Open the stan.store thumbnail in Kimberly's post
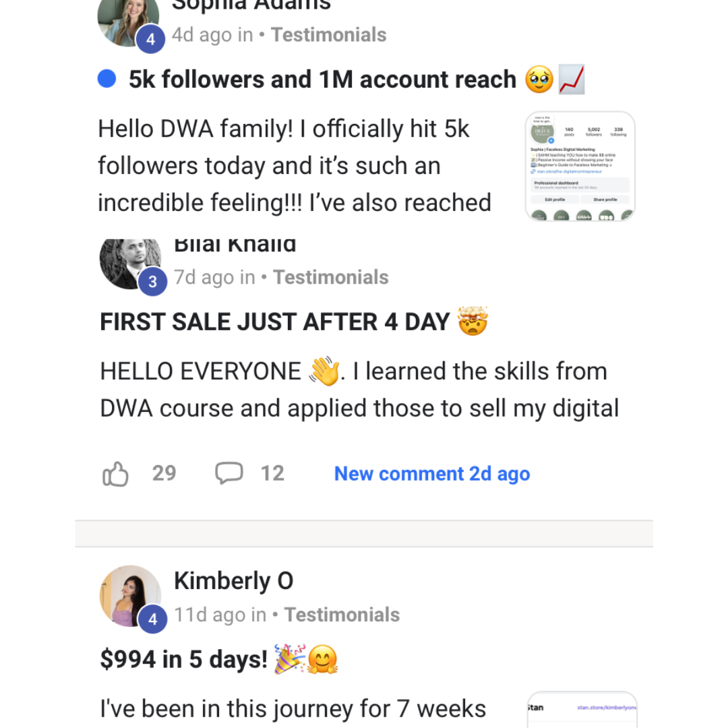728x728 pixels. point(582,709)
